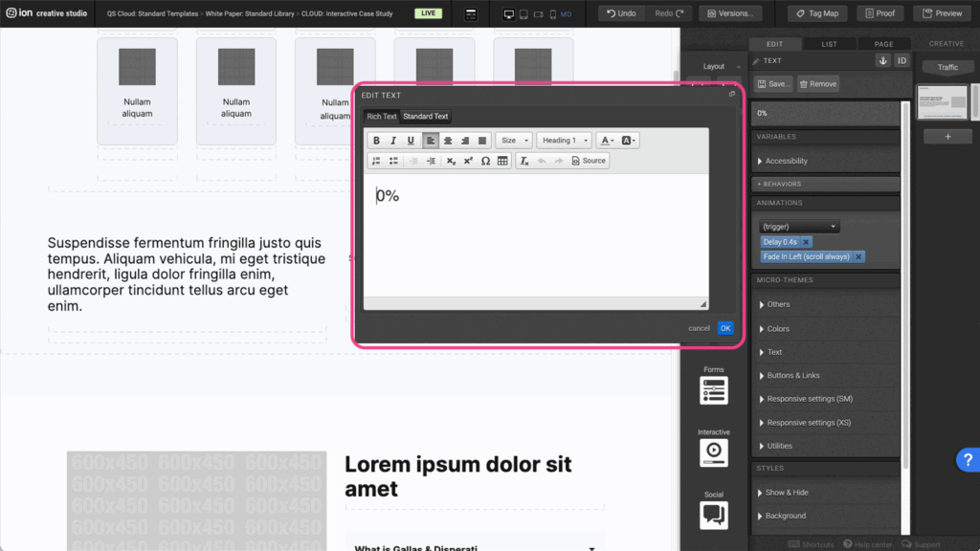Viewport: 980px width, 551px height.
Task: Switch to the LIST tab
Action: click(830, 44)
